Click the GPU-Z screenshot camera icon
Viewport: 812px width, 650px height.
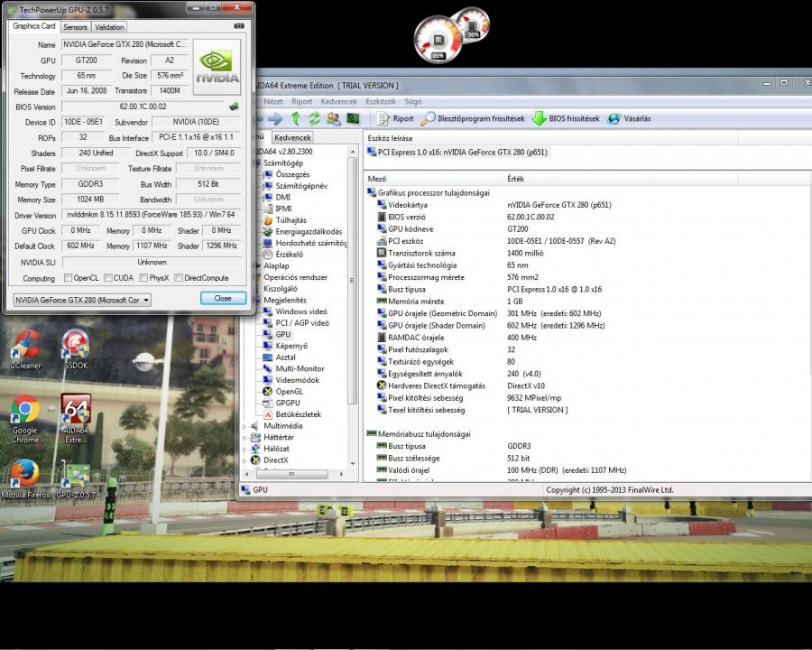239,26
